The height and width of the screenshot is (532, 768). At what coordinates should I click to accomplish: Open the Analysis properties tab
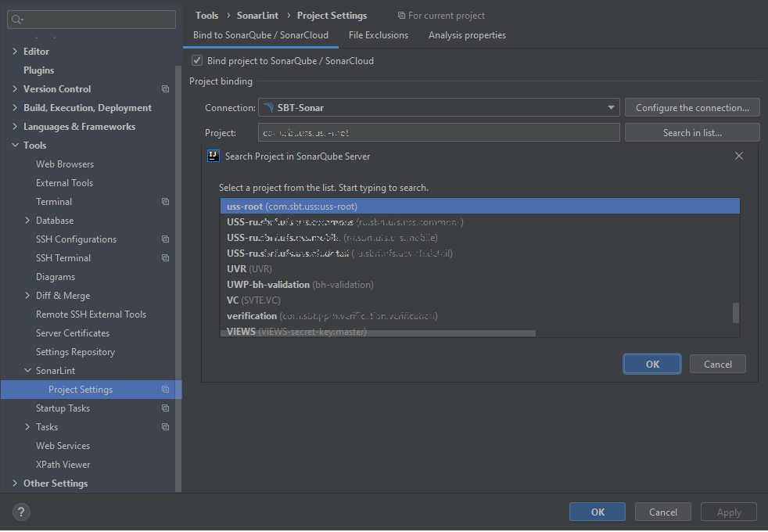click(467, 35)
